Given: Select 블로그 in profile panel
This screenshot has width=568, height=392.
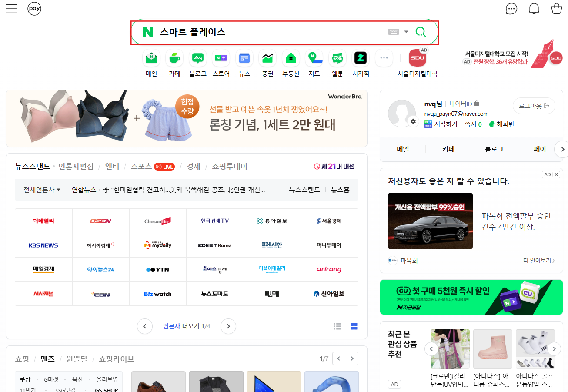Looking at the screenshot, I should [494, 149].
